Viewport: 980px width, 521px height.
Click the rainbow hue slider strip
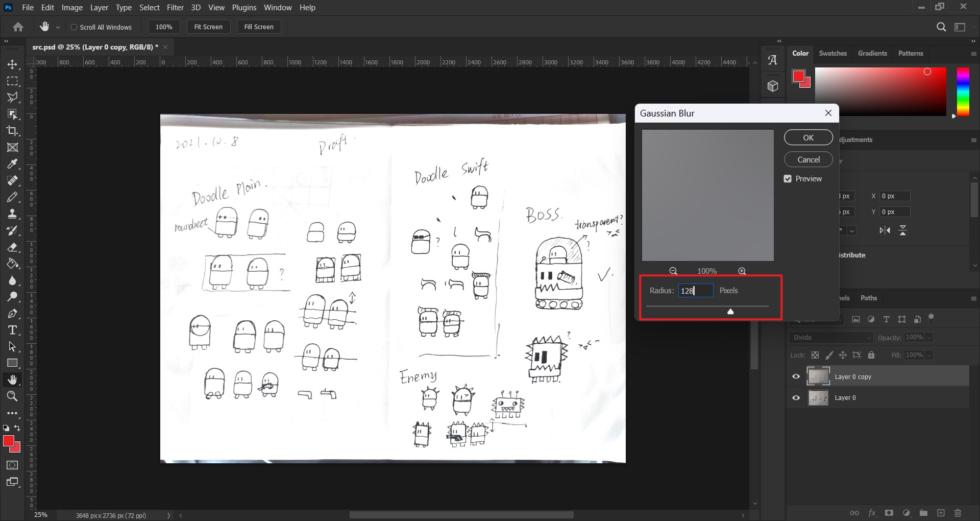[963, 92]
